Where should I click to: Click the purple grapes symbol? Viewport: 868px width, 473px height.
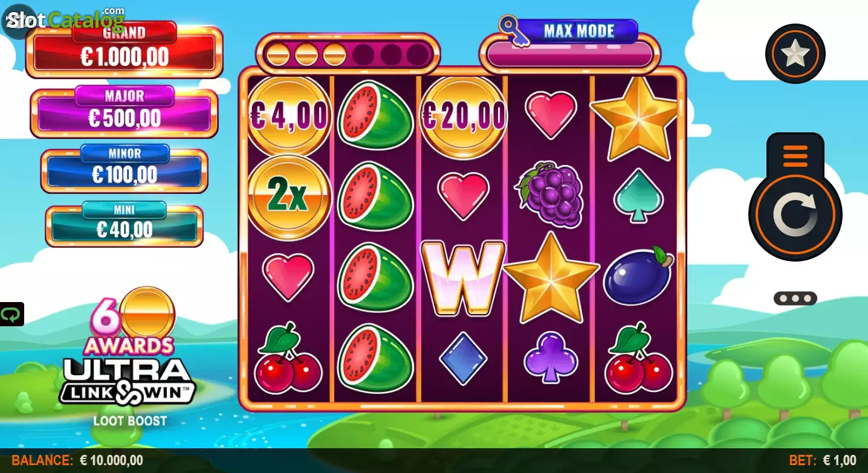pos(549,195)
